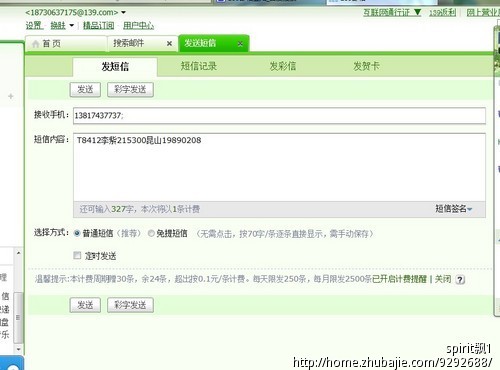Expand the 短信签名 dropdown

[454, 209]
